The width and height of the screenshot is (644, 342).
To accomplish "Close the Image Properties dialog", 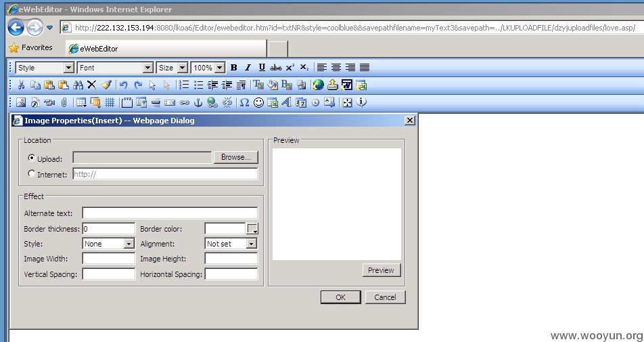I will point(409,121).
